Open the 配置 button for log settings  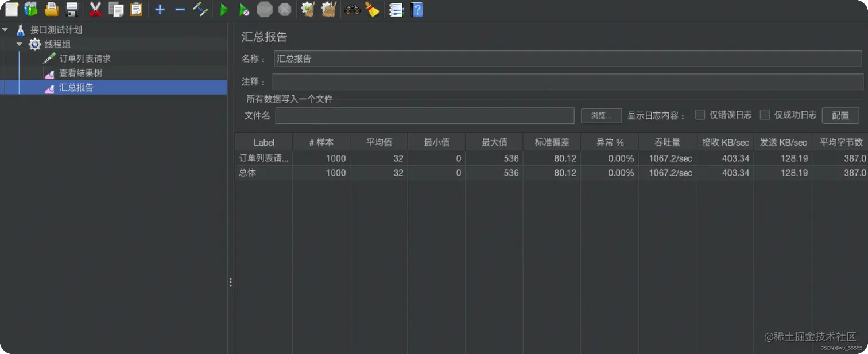coord(840,115)
